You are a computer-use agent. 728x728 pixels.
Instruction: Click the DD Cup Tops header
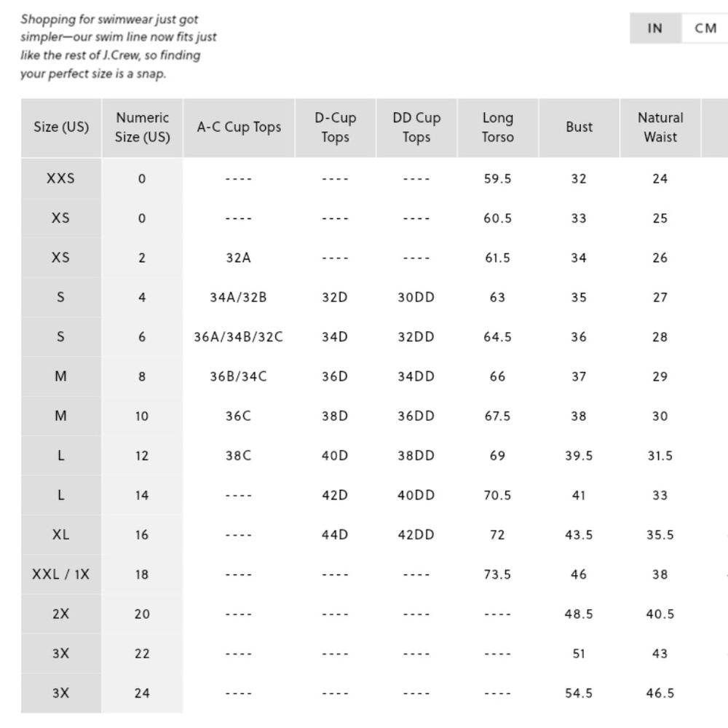pos(416,127)
